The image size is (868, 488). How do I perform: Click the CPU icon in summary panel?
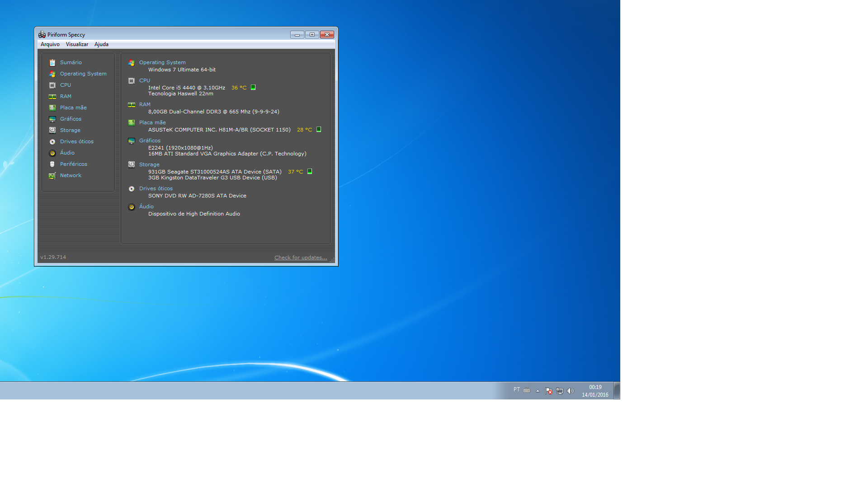[132, 81]
